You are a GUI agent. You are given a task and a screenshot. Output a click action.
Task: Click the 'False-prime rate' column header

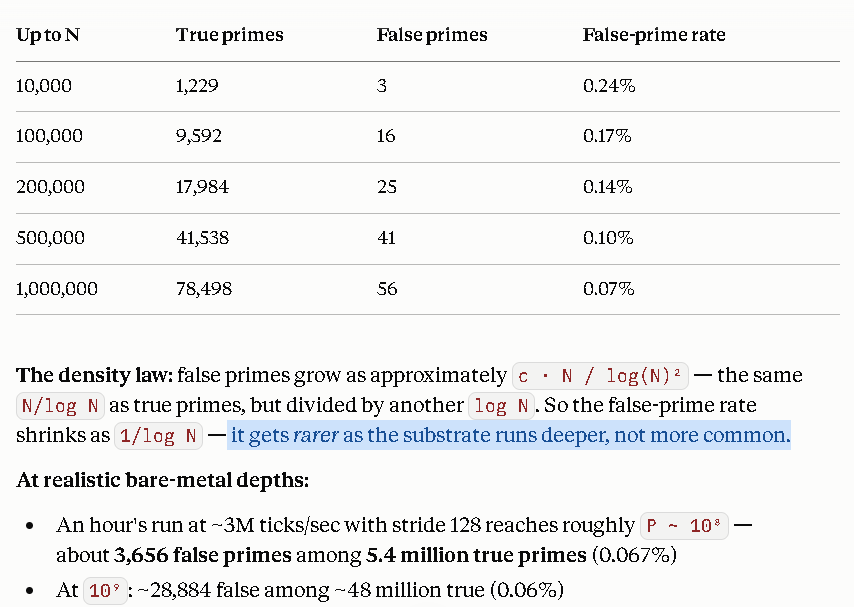point(654,35)
